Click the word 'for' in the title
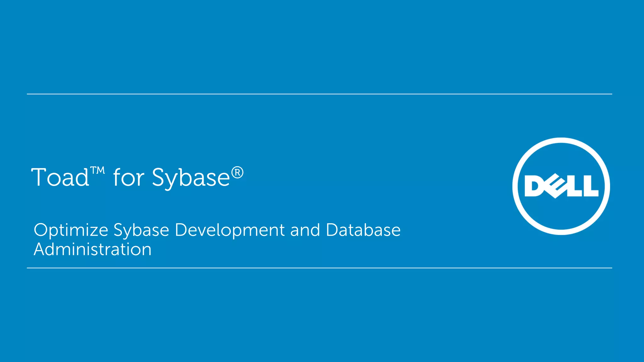Viewport: 644px width, 362px height. point(128,178)
